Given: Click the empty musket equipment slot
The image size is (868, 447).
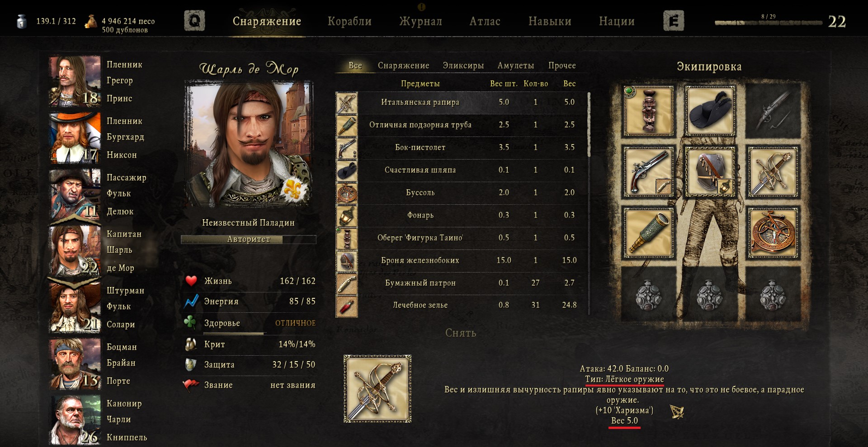Looking at the screenshot, I should [772, 111].
